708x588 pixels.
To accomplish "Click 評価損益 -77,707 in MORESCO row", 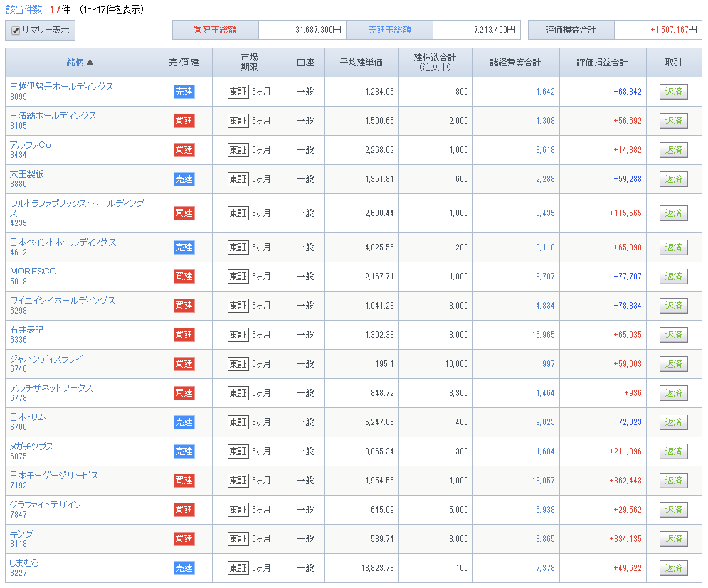I will click(628, 277).
